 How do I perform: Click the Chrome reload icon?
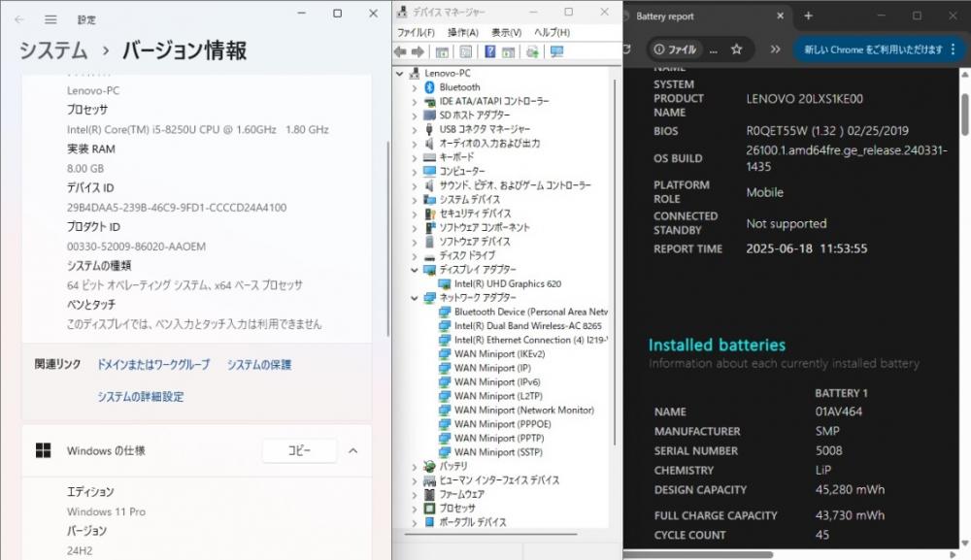tap(626, 49)
